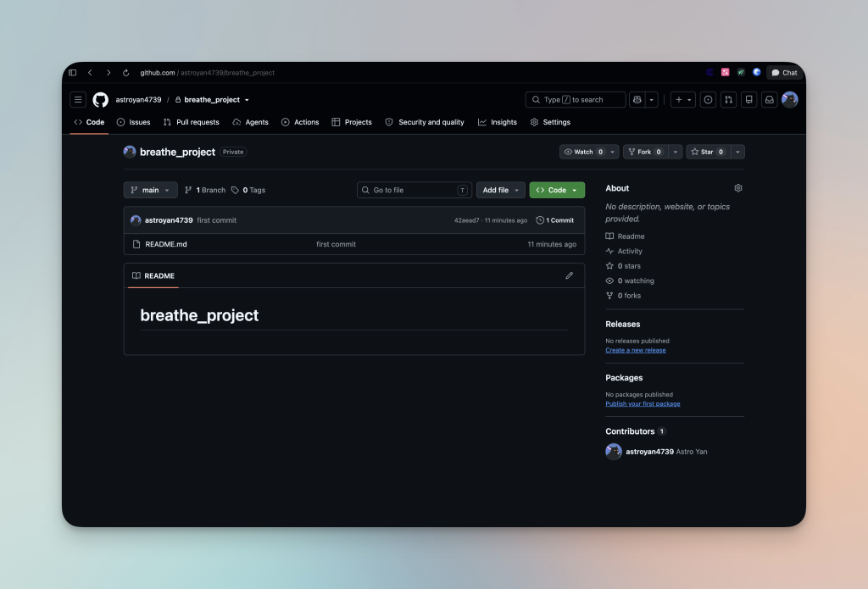The width and height of the screenshot is (868, 589).
Task: View the 0 stars link
Action: [x=623, y=266]
